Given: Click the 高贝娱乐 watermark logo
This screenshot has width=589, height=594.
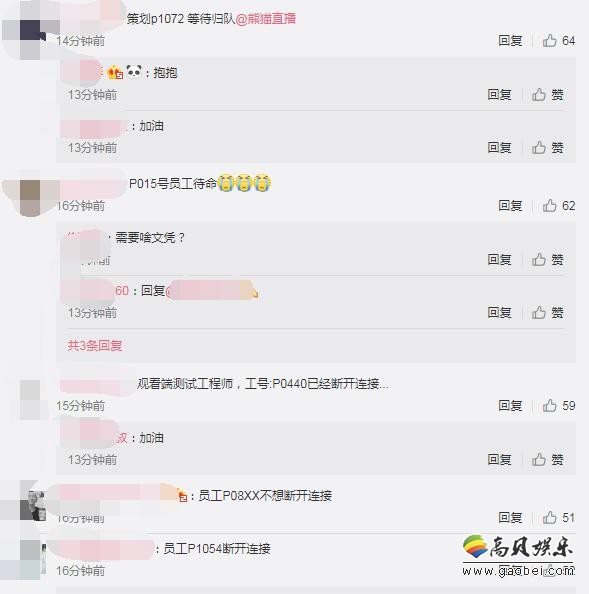Looking at the screenshot, I should [x=518, y=556].
